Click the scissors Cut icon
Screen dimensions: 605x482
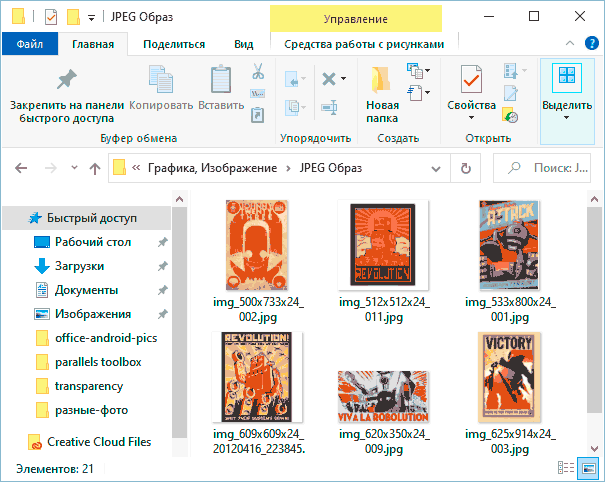point(257,72)
